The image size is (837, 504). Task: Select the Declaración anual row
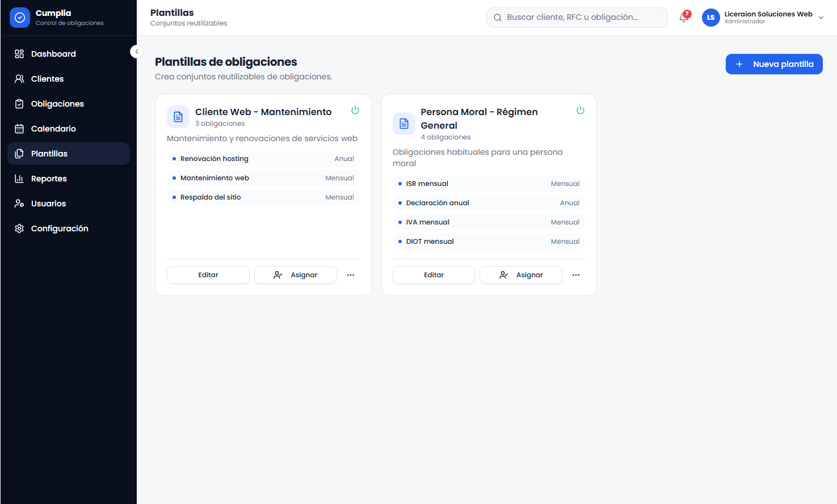(489, 203)
